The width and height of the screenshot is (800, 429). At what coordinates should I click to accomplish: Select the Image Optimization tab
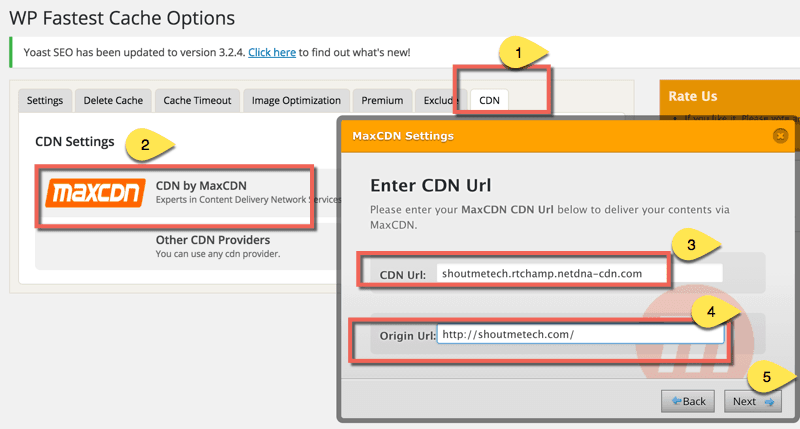(x=296, y=100)
